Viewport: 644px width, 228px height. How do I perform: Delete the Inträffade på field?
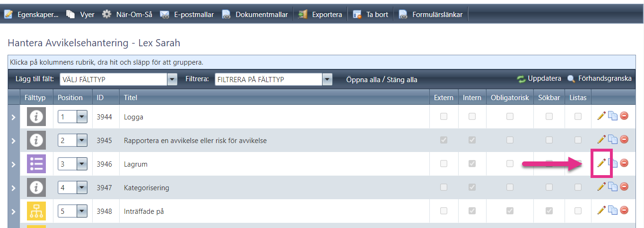[x=624, y=210]
